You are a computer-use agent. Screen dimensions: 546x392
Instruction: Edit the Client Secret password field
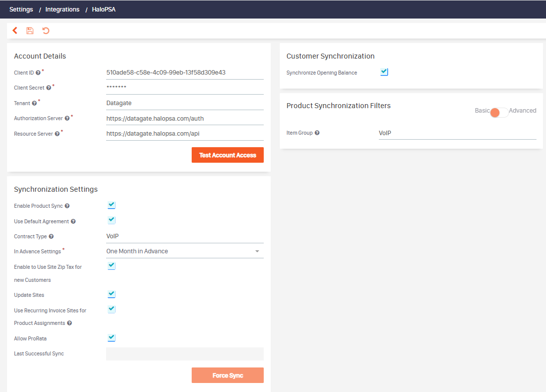pos(185,88)
